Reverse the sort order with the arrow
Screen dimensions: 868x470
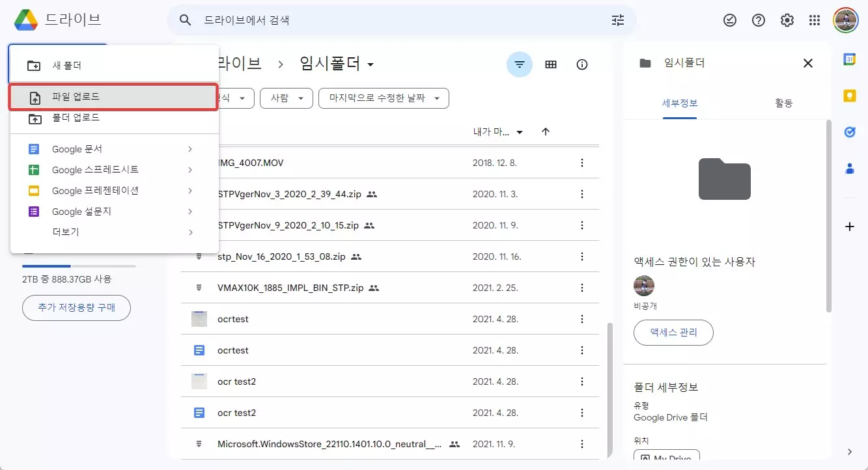pos(546,131)
